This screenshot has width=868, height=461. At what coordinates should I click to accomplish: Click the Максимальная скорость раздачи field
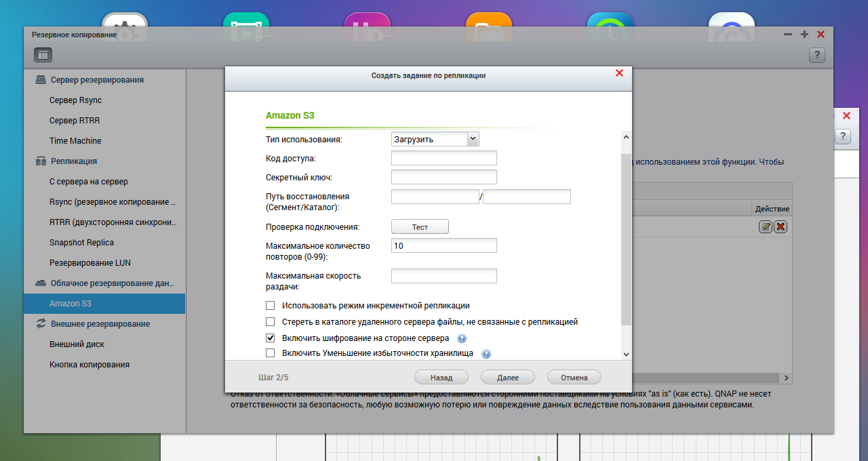(444, 276)
